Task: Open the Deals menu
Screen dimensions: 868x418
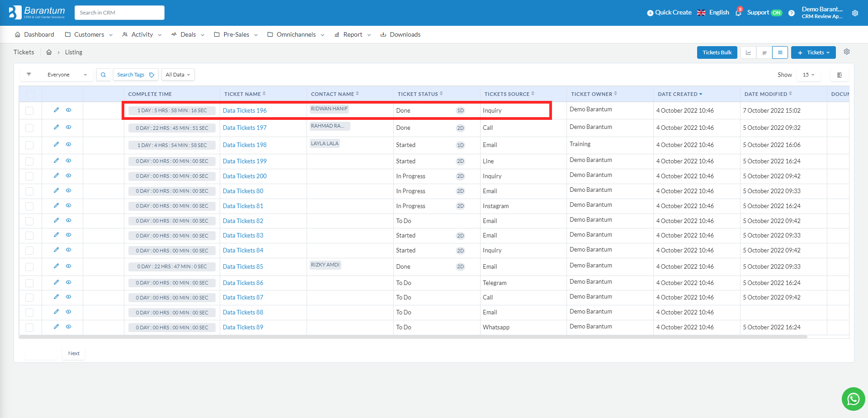Action: 188,34
